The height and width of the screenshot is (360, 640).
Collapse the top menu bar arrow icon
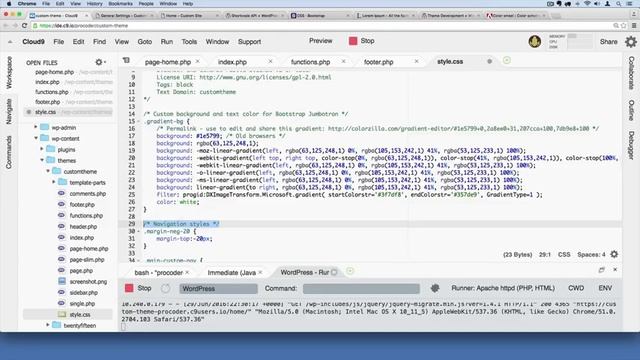[10, 42]
